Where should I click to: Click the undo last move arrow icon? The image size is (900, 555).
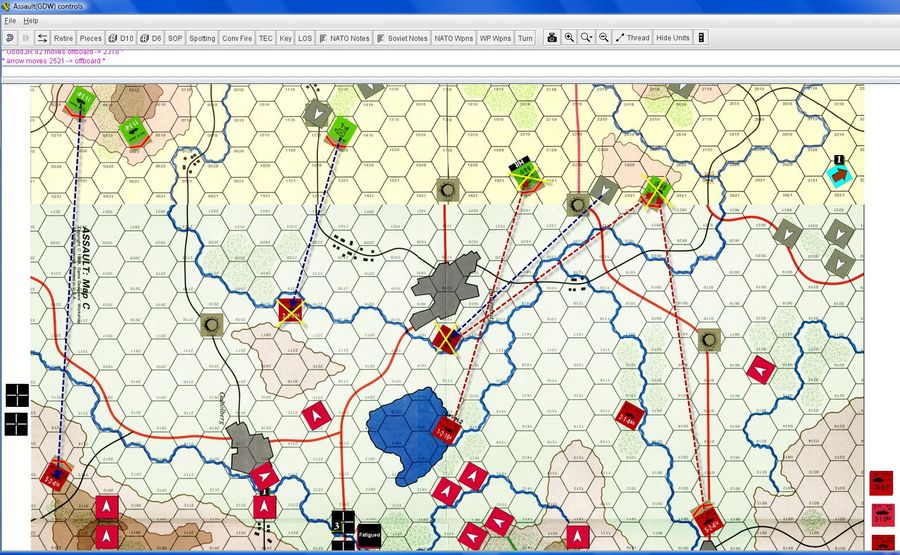[x=9, y=38]
